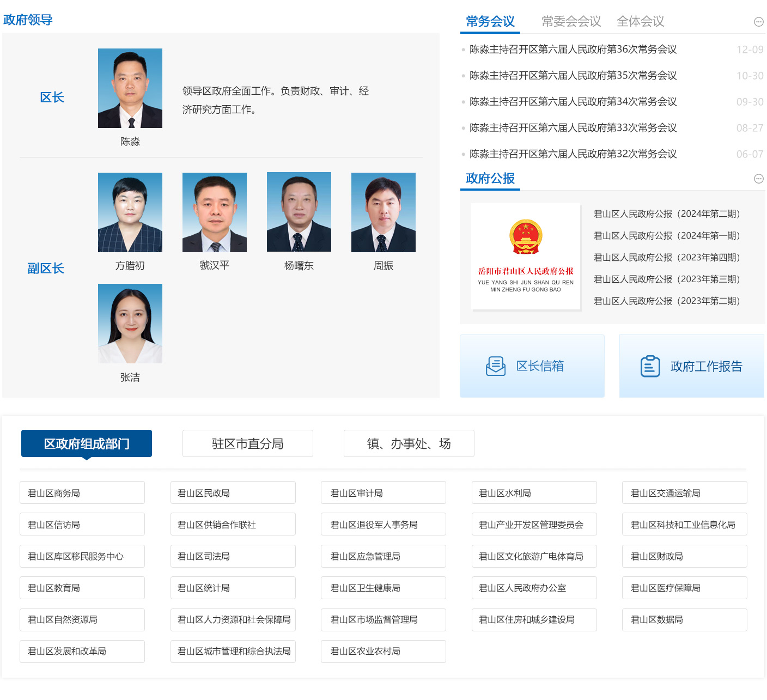Select the 驻区市直分局 tab
This screenshot has width=767, height=700.
247,443
